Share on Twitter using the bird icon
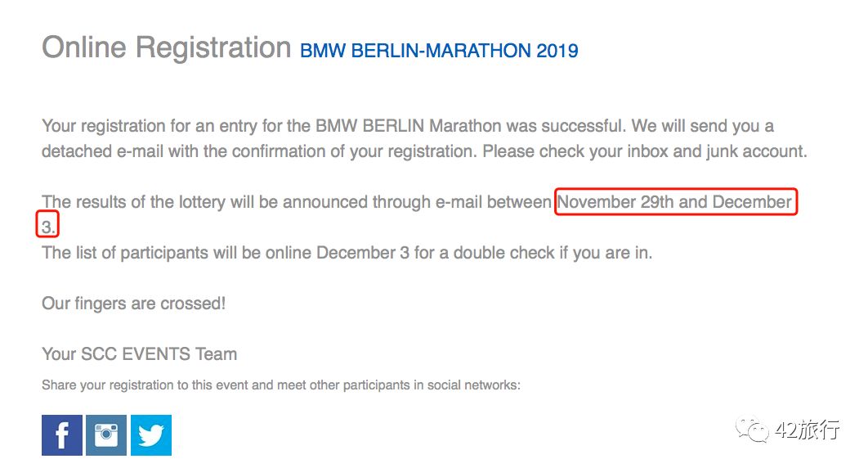Screen dimensions: 868x468 point(151,434)
